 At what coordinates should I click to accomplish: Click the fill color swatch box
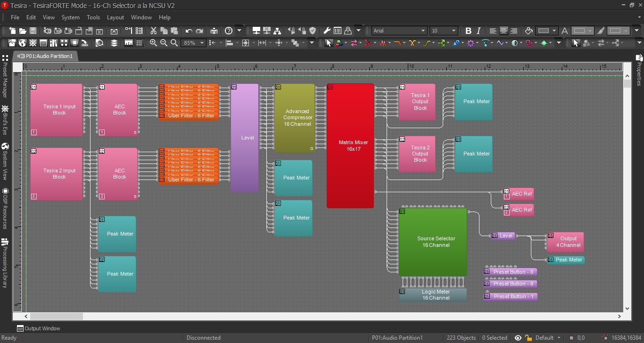coord(543,31)
